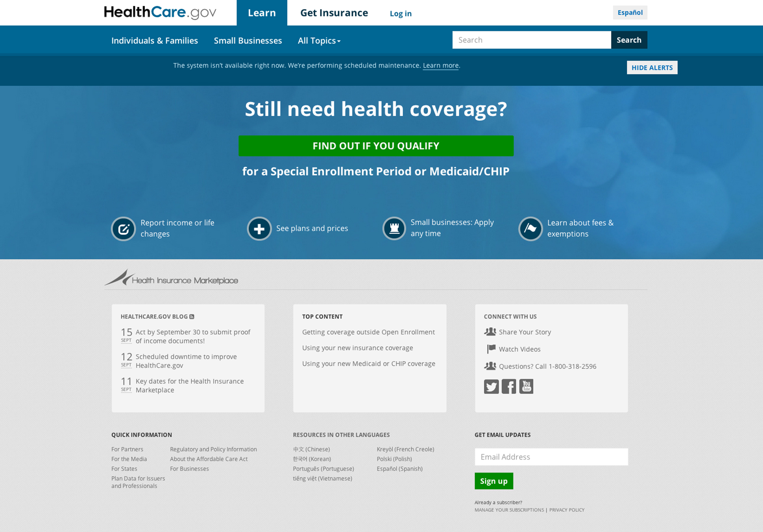Click the Health Insurance Marketplace logo
The image size is (763, 532).
(171, 278)
